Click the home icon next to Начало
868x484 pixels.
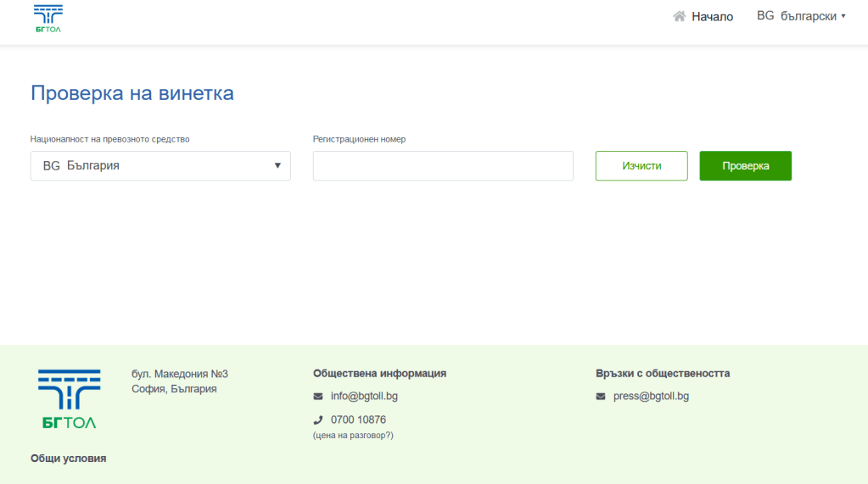click(x=680, y=17)
